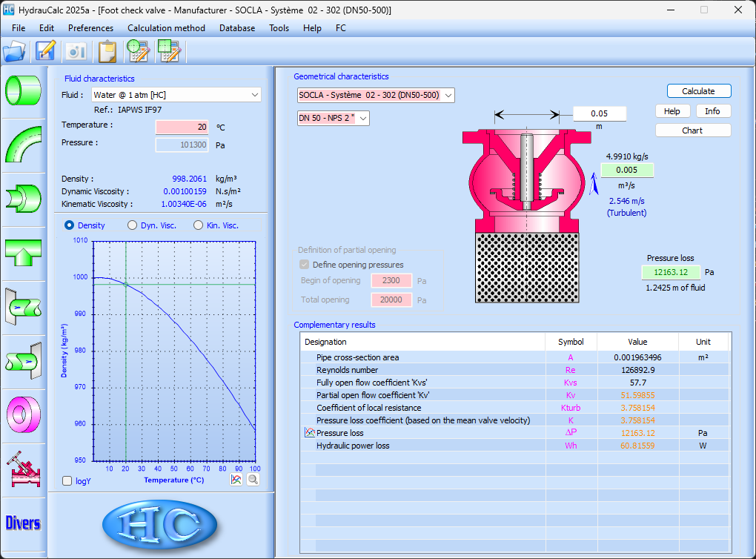The image size is (756, 559).
Task: Select the Kin. Visc. radio button
Action: click(198, 225)
